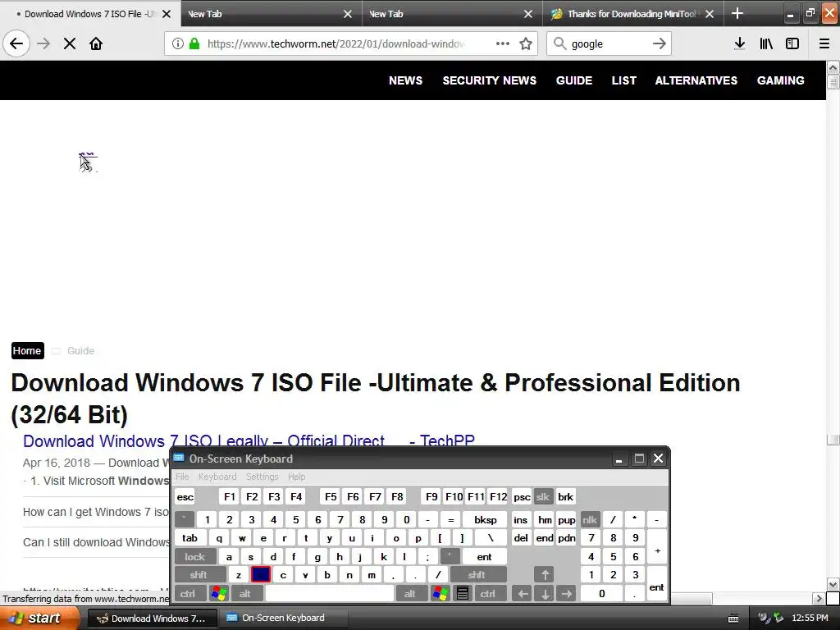
Task: Click the up arrow key on keyboard
Action: point(545,575)
